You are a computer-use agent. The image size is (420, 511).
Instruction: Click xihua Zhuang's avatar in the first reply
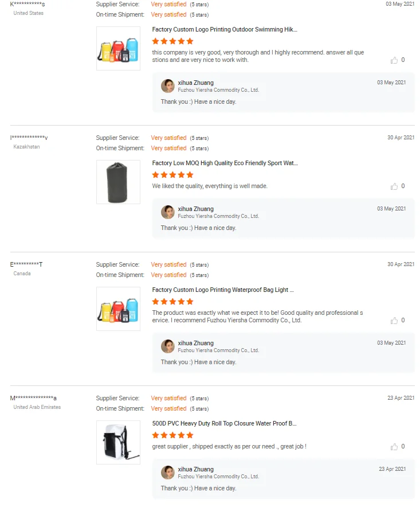coord(168,86)
